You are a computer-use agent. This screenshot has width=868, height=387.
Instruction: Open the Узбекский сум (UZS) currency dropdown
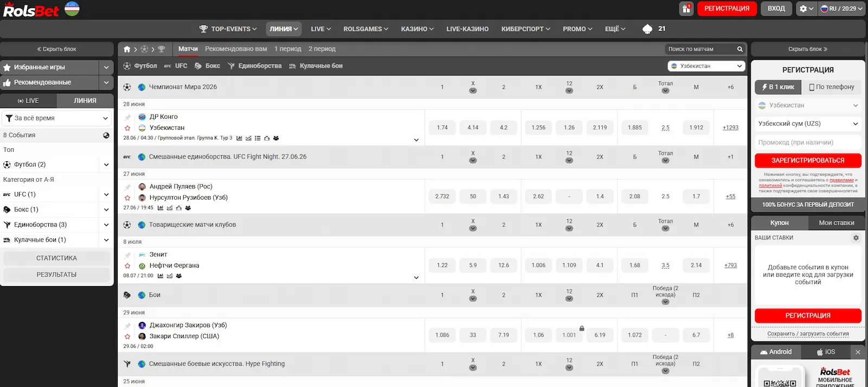click(x=808, y=124)
